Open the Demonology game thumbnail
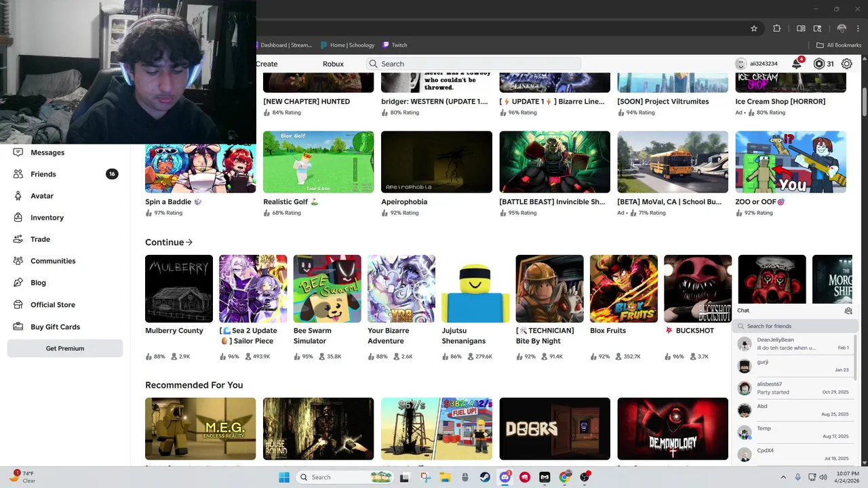Screen dimensions: 868x488 [673, 428]
